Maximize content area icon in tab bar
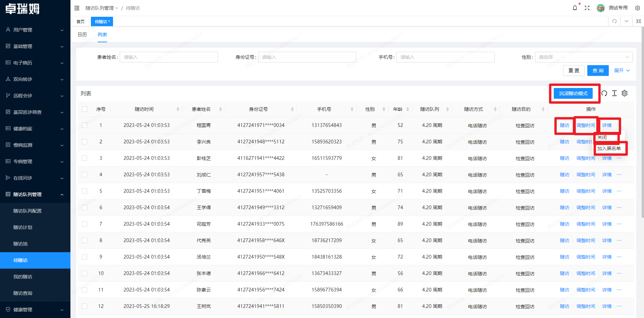 click(x=639, y=21)
